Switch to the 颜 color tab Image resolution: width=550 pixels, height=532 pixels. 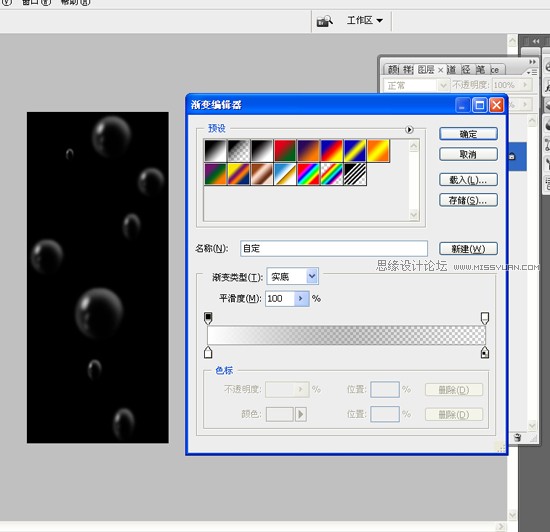[x=393, y=69]
